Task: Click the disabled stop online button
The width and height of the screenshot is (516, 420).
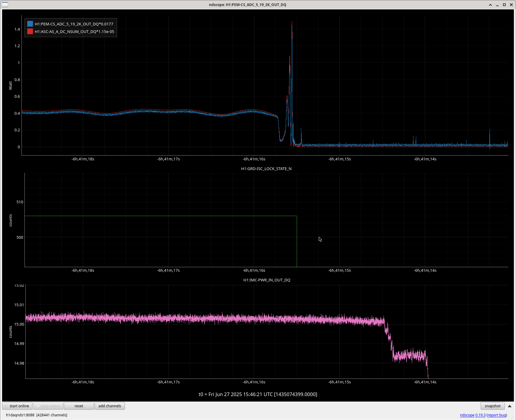Action: click(48, 406)
